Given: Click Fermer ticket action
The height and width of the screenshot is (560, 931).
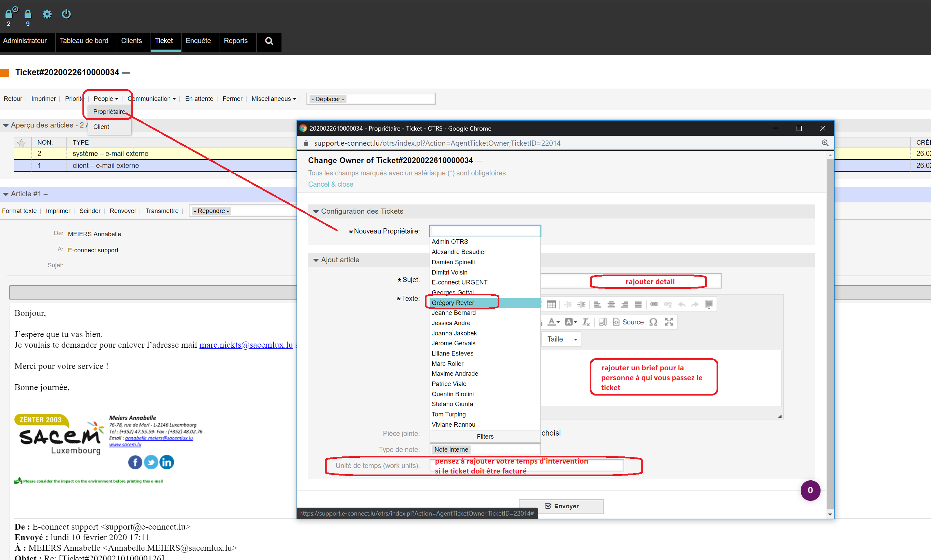Looking at the screenshot, I should pyautogui.click(x=232, y=98).
